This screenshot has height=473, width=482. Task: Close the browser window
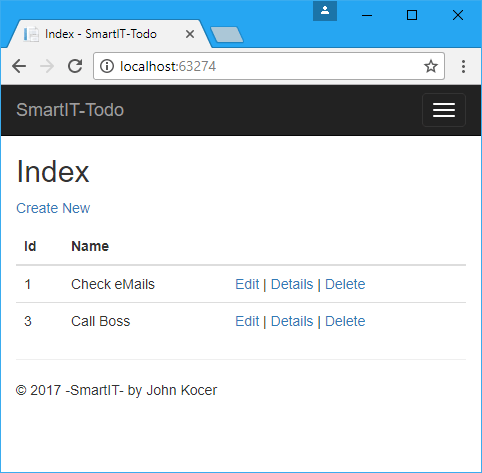pyautogui.click(x=458, y=15)
